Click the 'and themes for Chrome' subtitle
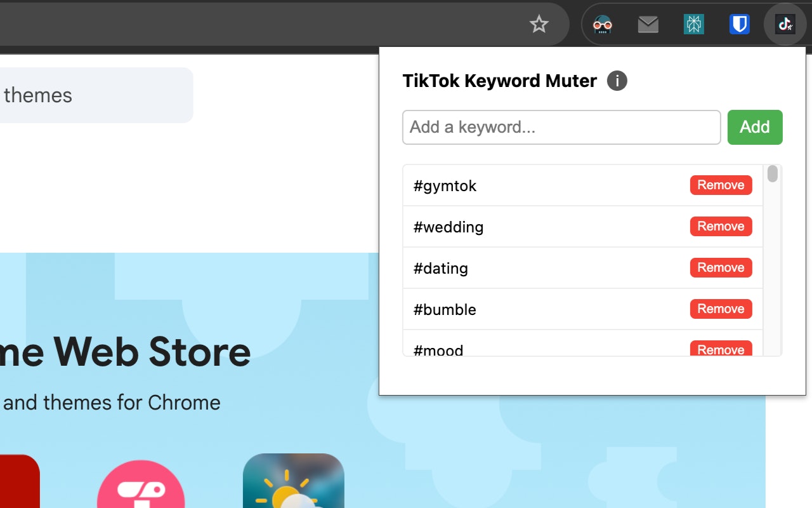This screenshot has height=508, width=812. pos(112,403)
